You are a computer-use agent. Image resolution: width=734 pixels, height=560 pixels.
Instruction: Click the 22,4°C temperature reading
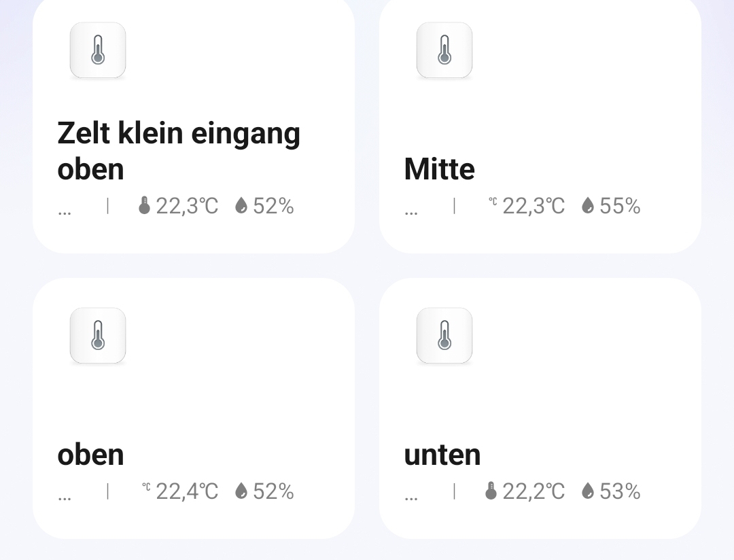coord(187,491)
